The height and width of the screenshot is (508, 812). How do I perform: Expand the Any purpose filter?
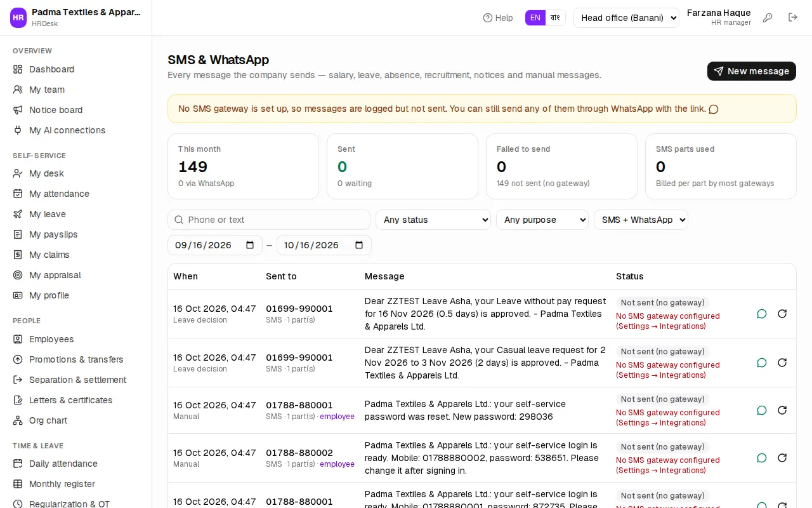click(542, 220)
